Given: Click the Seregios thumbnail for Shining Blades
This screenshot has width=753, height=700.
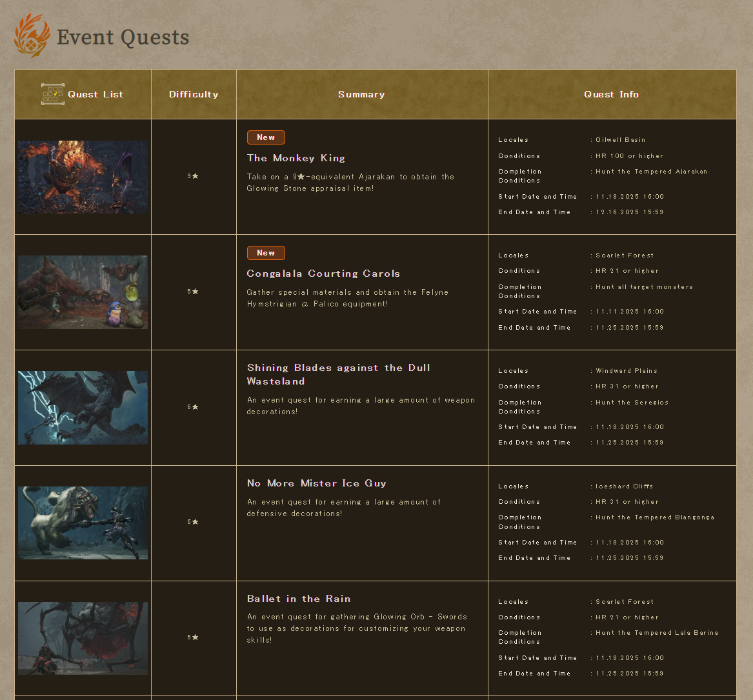Looking at the screenshot, I should coord(83,407).
